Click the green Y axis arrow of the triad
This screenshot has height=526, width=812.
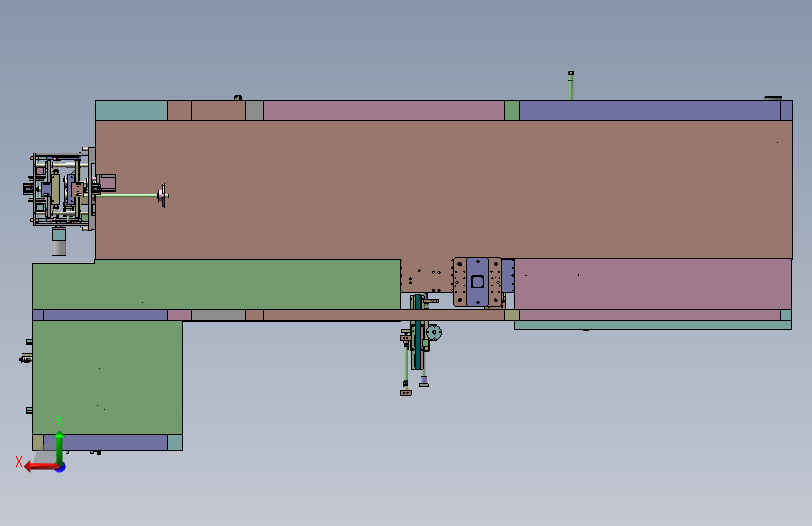(60, 448)
